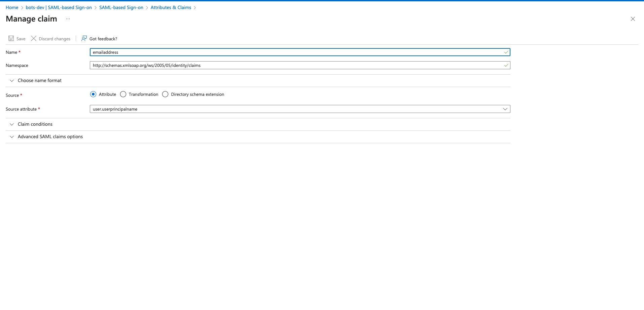
Task: Expand Advanced SAML claims options section
Action: click(50, 137)
